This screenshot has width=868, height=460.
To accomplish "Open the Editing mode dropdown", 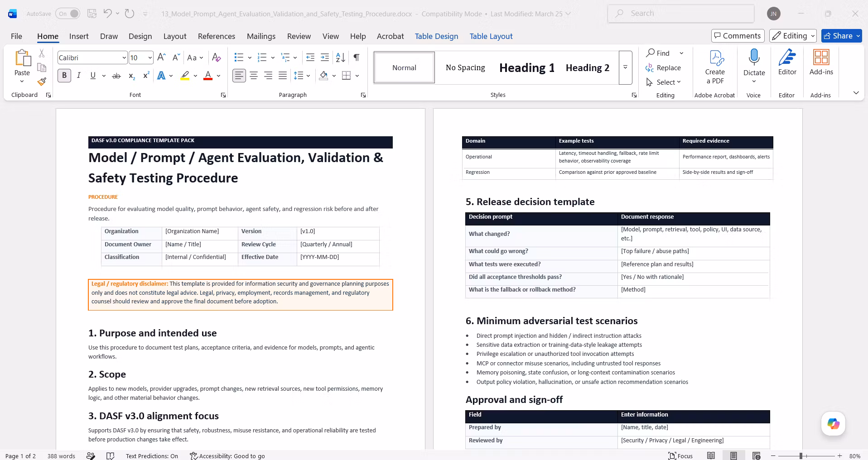I will [x=793, y=36].
